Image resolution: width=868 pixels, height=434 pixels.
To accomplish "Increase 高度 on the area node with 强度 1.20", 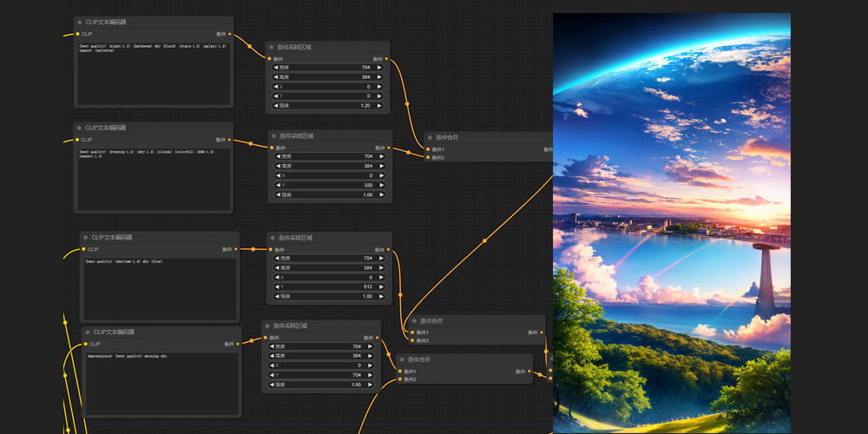I will click(x=379, y=77).
